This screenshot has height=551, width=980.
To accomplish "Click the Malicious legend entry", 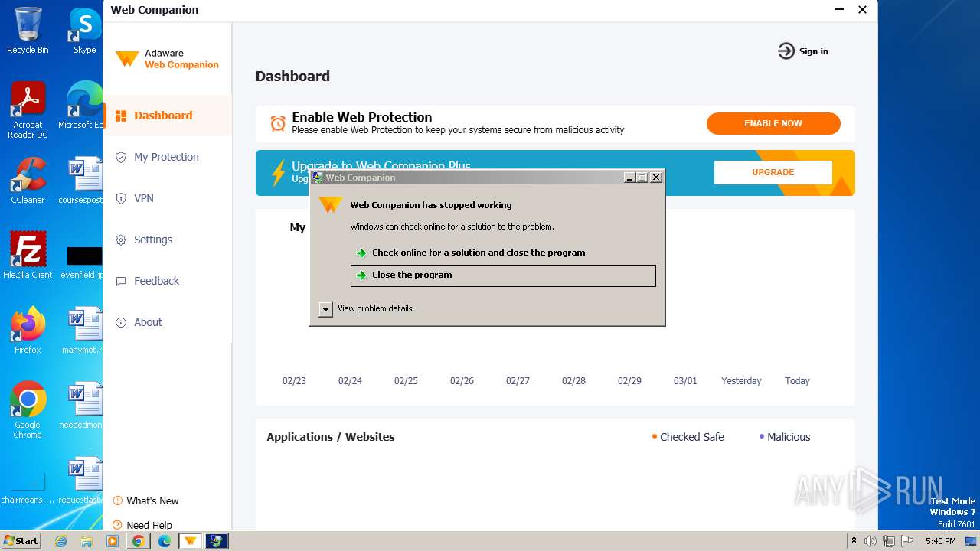I will [785, 437].
